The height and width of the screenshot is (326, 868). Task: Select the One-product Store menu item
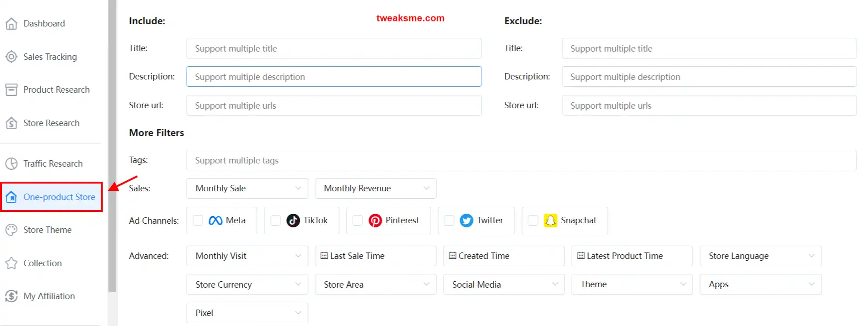click(x=52, y=197)
